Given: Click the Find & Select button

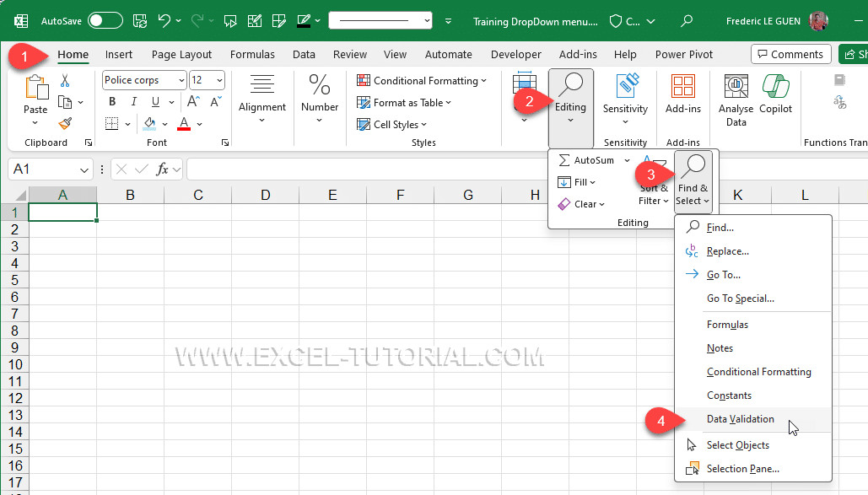Looking at the screenshot, I should pos(693,181).
